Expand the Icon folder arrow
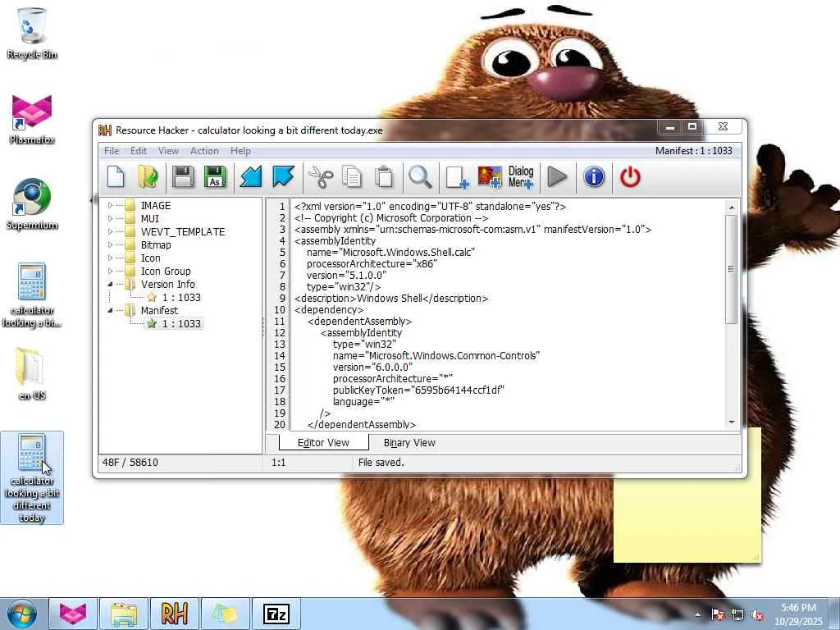The height and width of the screenshot is (630, 840). click(x=111, y=258)
